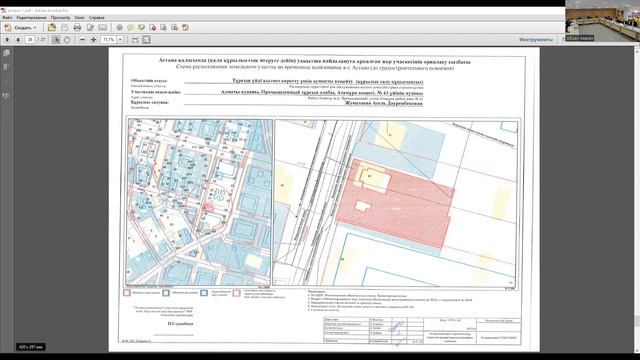
Task: Open the Редактирование menu
Action: pyautogui.click(x=31, y=18)
